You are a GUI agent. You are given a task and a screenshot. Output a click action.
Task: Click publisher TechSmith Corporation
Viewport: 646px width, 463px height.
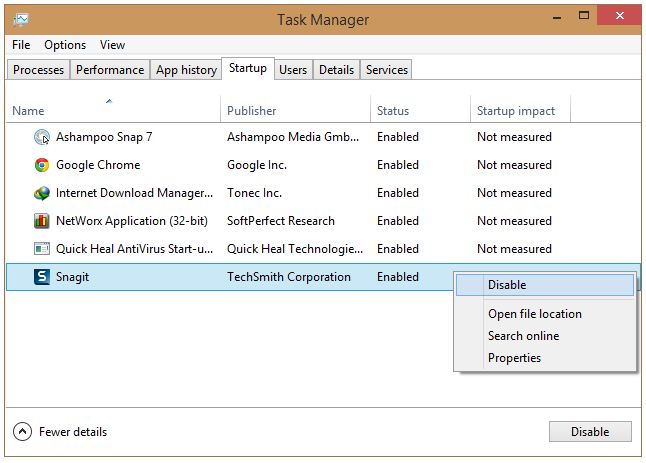289,277
